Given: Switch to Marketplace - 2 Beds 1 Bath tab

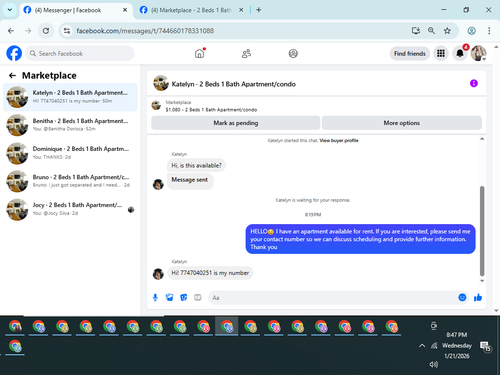Looking at the screenshot, I should pos(192,10).
